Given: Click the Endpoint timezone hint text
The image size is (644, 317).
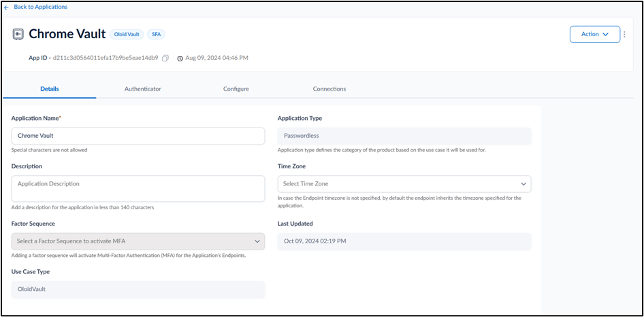Looking at the screenshot, I should [x=399, y=202].
